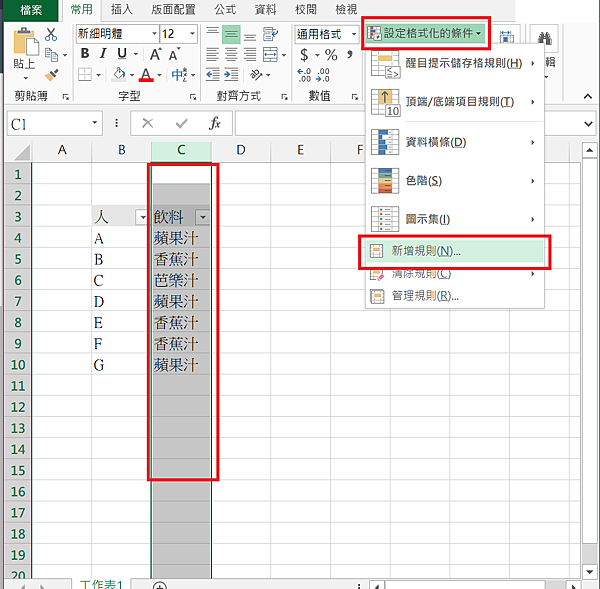600x589 pixels.
Task: Open font size dropdown showing 12
Action: coord(192,34)
